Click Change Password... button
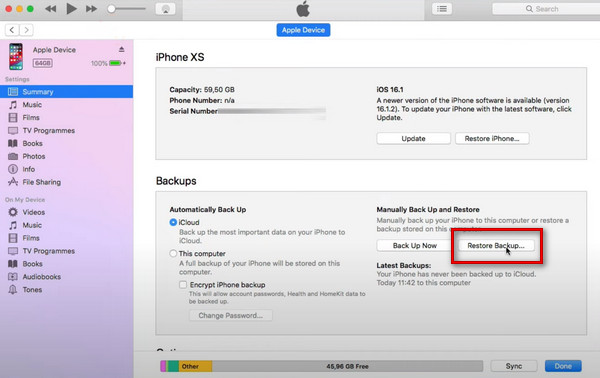Screen dimensions: 600x378 [x=231, y=315]
